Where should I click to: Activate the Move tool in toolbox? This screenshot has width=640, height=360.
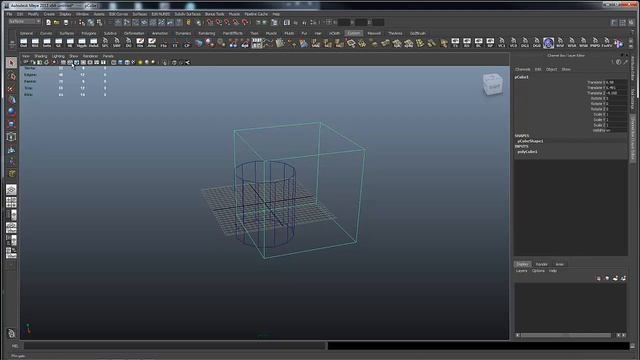pos(11,100)
